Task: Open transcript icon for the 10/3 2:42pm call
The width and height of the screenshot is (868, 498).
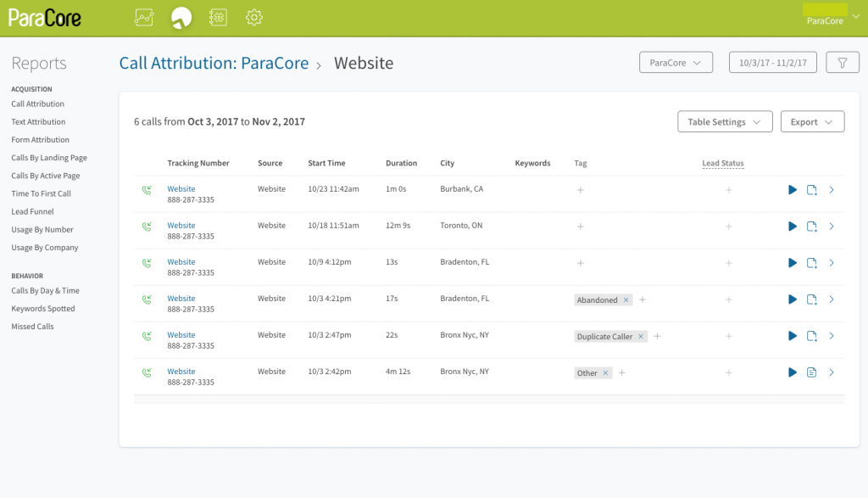Action: 811,372
